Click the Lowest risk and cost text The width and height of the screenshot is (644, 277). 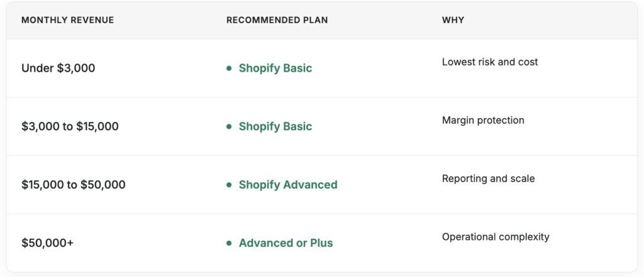[489, 62]
